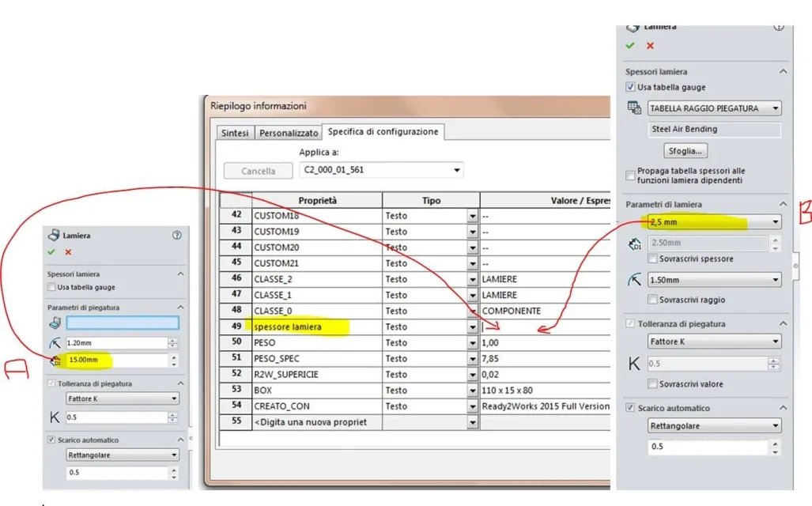Toggle Tolleranza di piegatura checkbox in left panel
This screenshot has width=812, height=506.
click(x=51, y=383)
